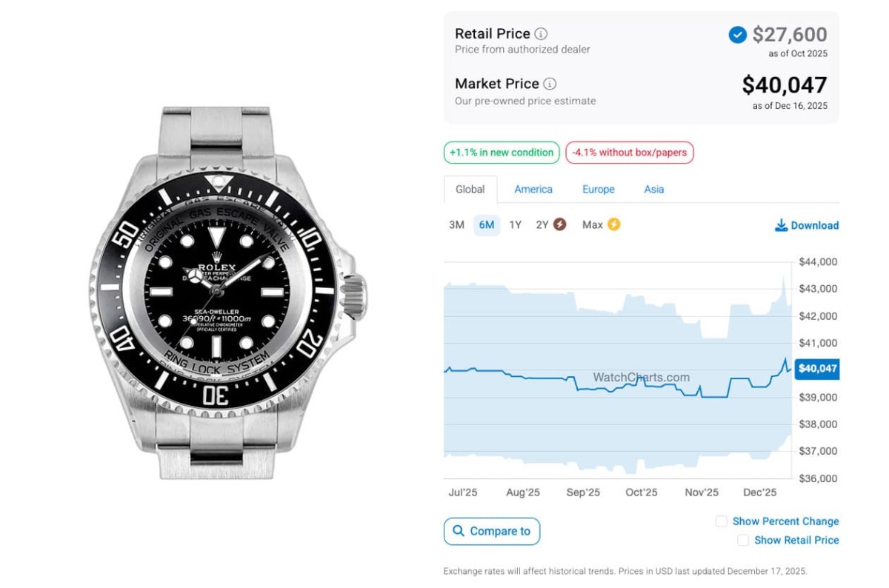Click the brown lightning icon beside 2Y
The width and height of the screenshot is (889, 588).
tap(560, 224)
